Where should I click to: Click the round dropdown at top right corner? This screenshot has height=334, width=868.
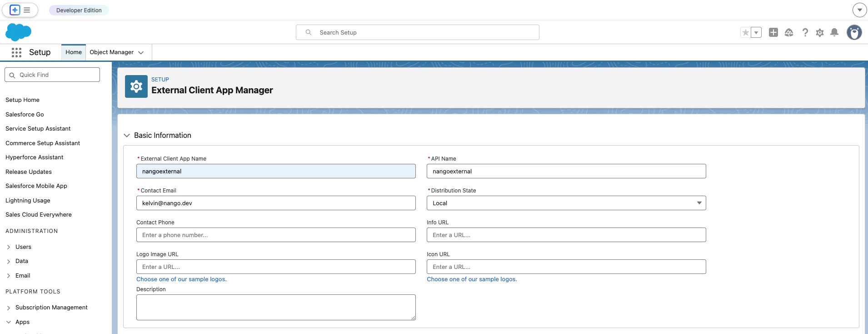859,10
